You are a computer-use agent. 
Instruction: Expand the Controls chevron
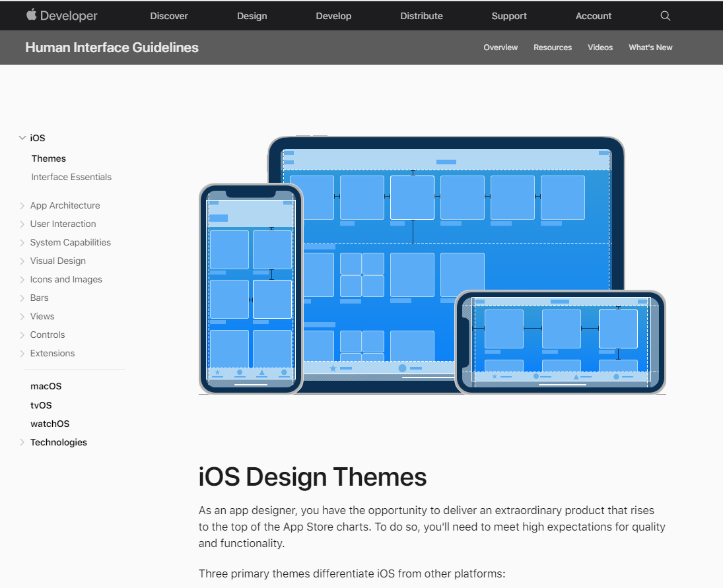coord(22,335)
